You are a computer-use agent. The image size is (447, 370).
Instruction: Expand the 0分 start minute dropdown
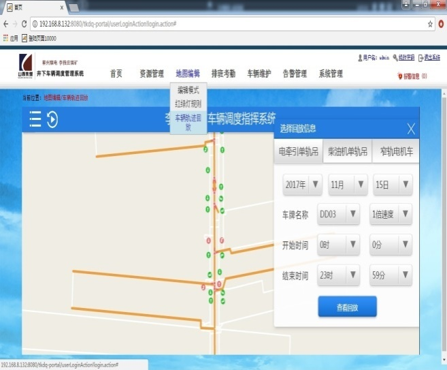pos(391,245)
